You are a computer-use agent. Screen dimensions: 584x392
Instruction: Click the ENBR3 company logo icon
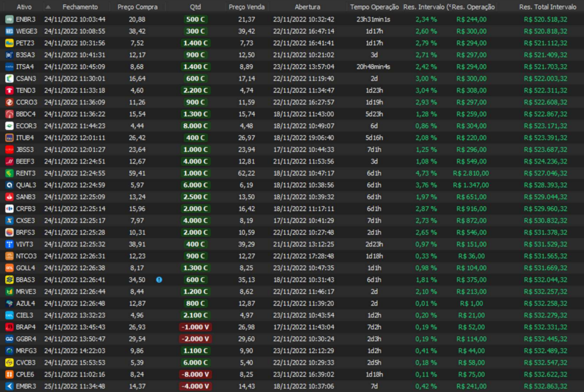pyautogui.click(x=9, y=19)
